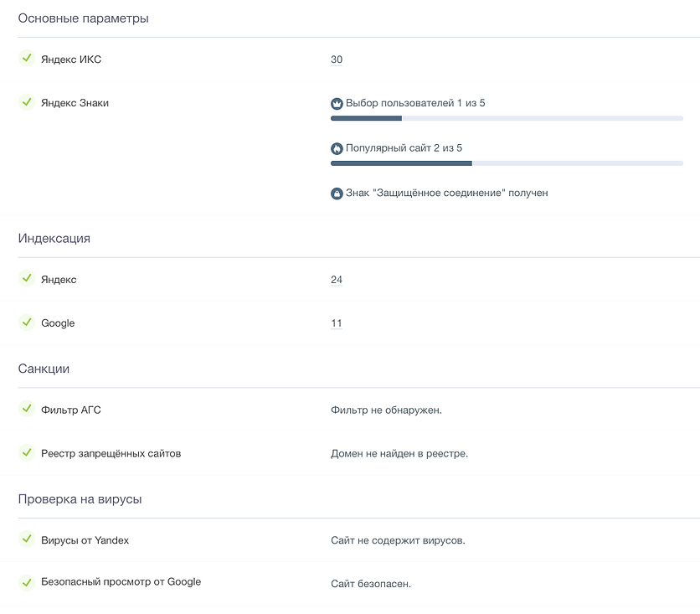
Task: Select the Яндекс label under Индексация
Action: 59,280
